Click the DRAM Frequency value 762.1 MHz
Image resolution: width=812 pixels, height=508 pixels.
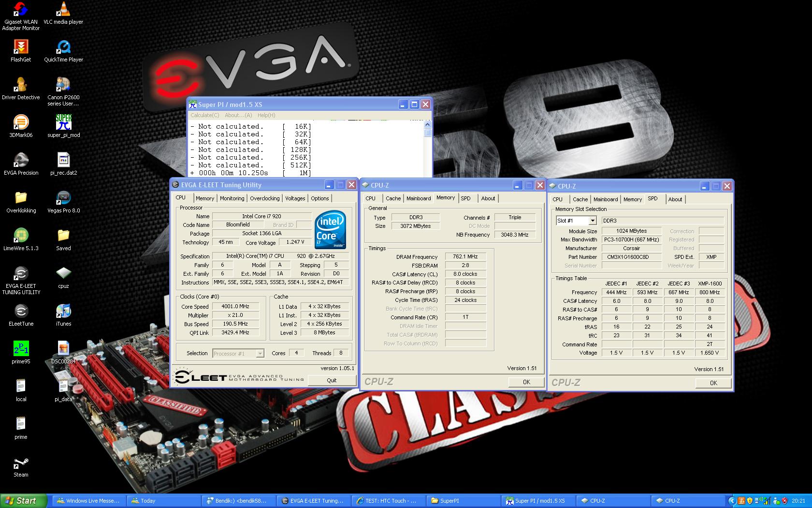pyautogui.click(x=465, y=256)
